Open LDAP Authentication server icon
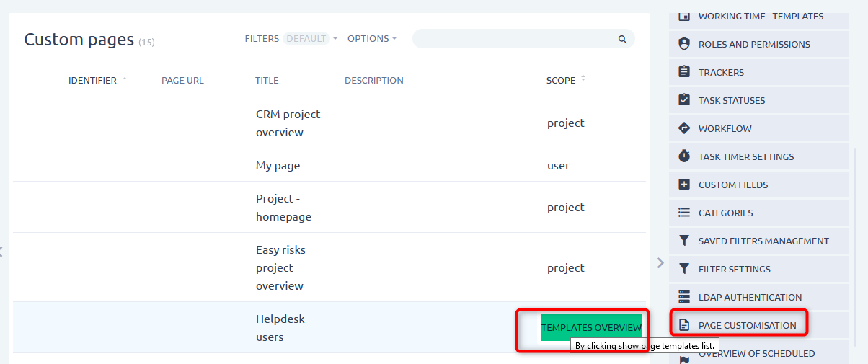The image size is (868, 364). [x=684, y=297]
